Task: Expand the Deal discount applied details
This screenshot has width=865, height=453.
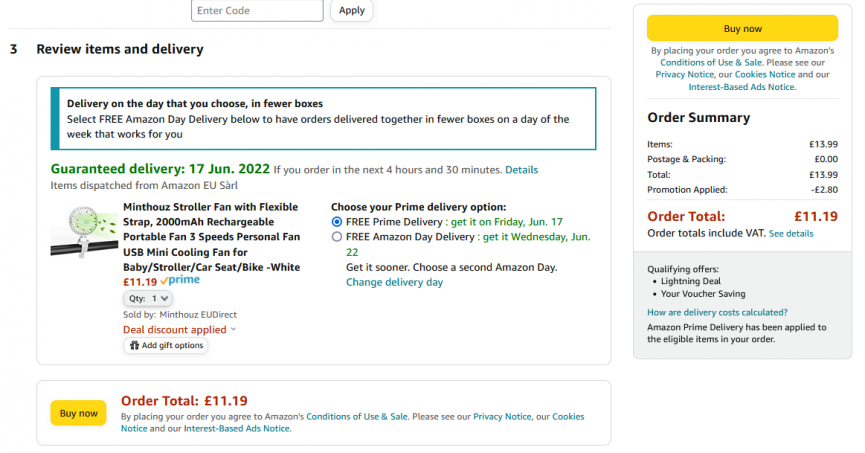Action: click(179, 329)
